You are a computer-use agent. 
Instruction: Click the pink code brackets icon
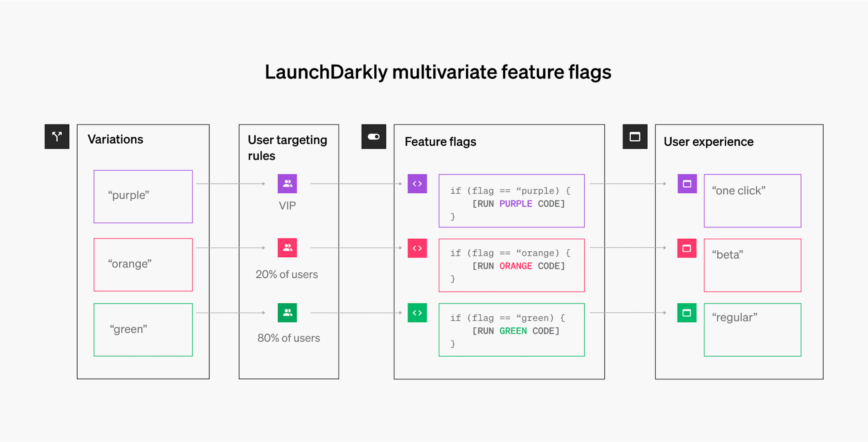coord(417,248)
